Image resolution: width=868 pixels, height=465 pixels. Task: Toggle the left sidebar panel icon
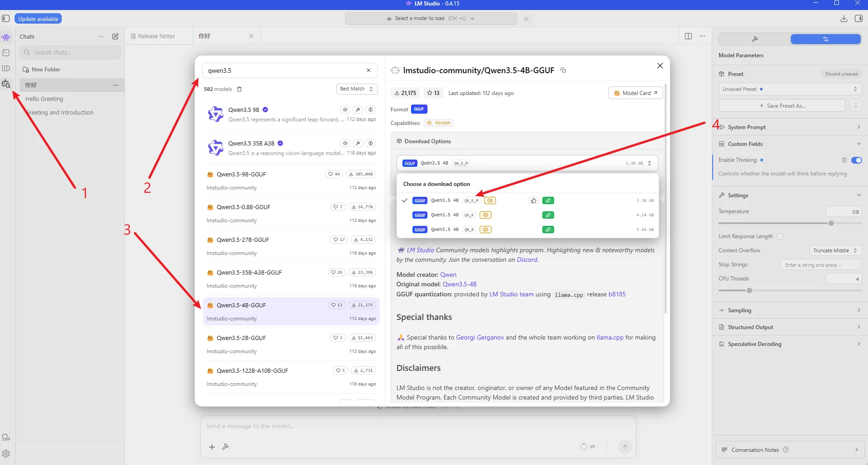pos(6,19)
